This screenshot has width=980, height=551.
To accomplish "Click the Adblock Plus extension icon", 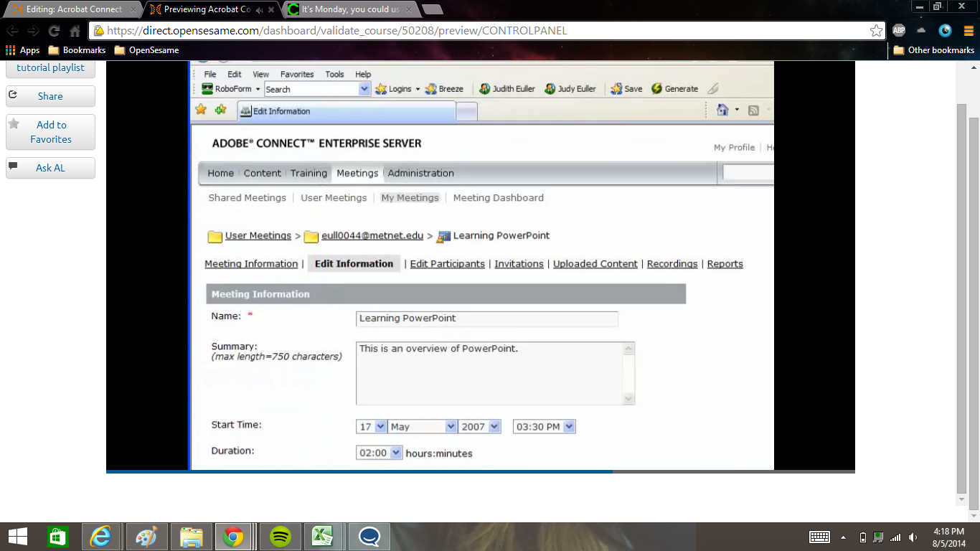I will pos(899,31).
